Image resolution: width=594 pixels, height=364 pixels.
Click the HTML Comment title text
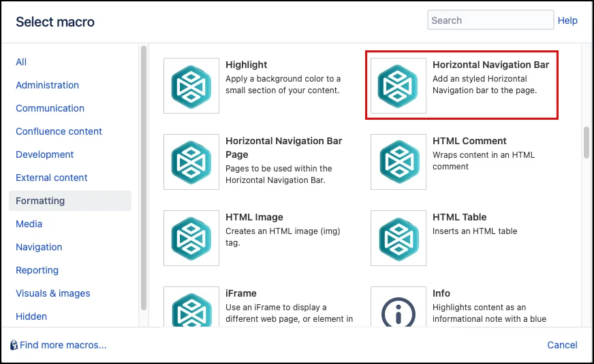point(469,141)
